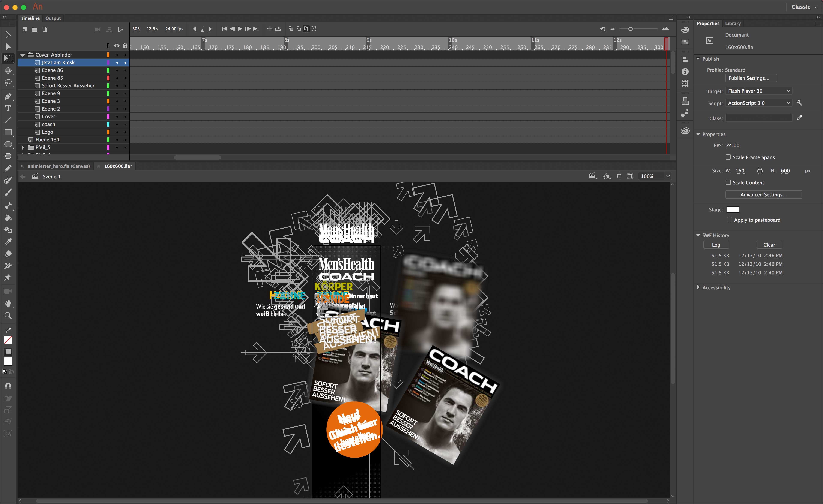Select the Eraser tool
The height and width of the screenshot is (504, 823).
tap(8, 254)
